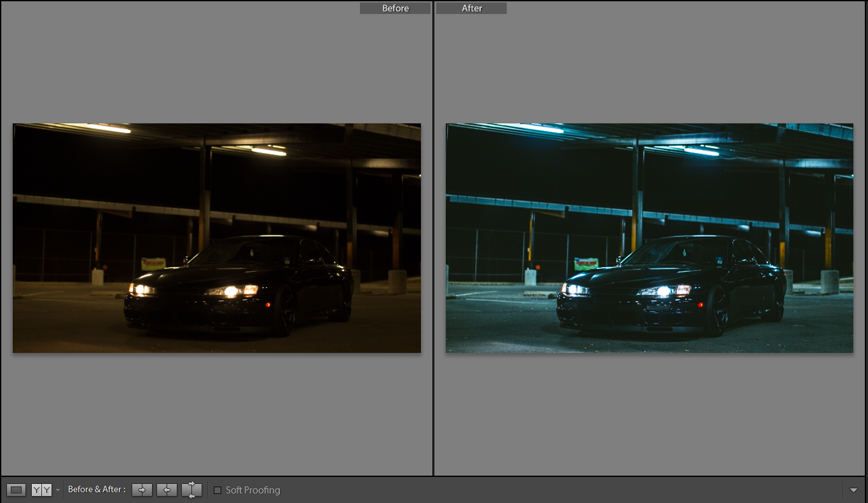This screenshot has width=868, height=503.
Task: Click the 'Before' label above left image
Action: coord(396,8)
